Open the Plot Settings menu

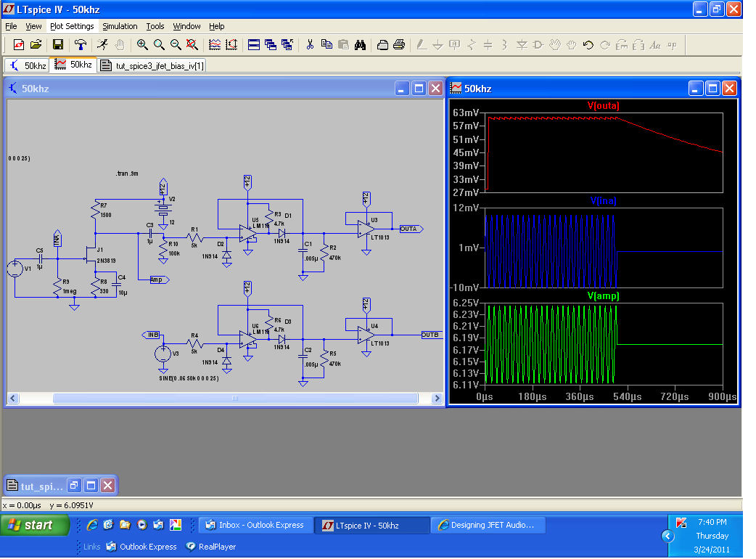[x=72, y=26]
